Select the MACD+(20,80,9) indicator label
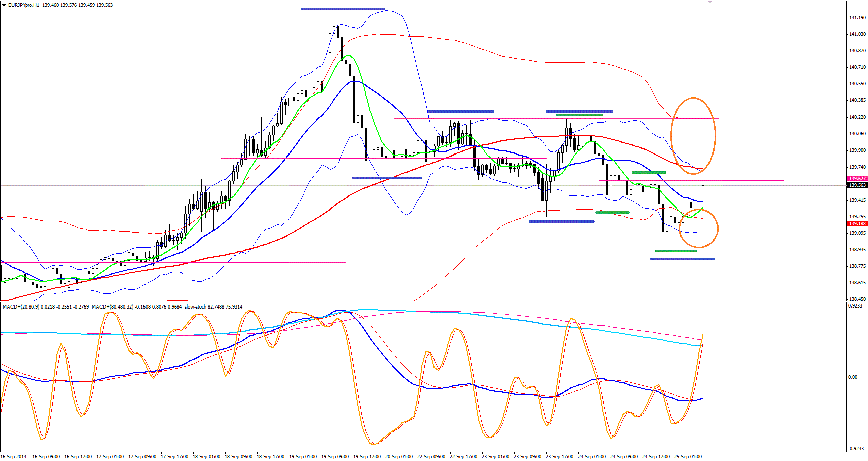 coord(21,306)
